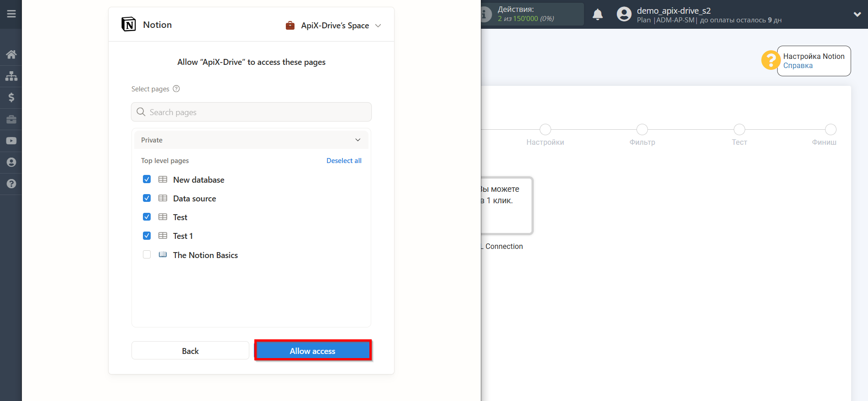Expand the account menu arrow
The width and height of the screenshot is (868, 401).
coord(857,14)
